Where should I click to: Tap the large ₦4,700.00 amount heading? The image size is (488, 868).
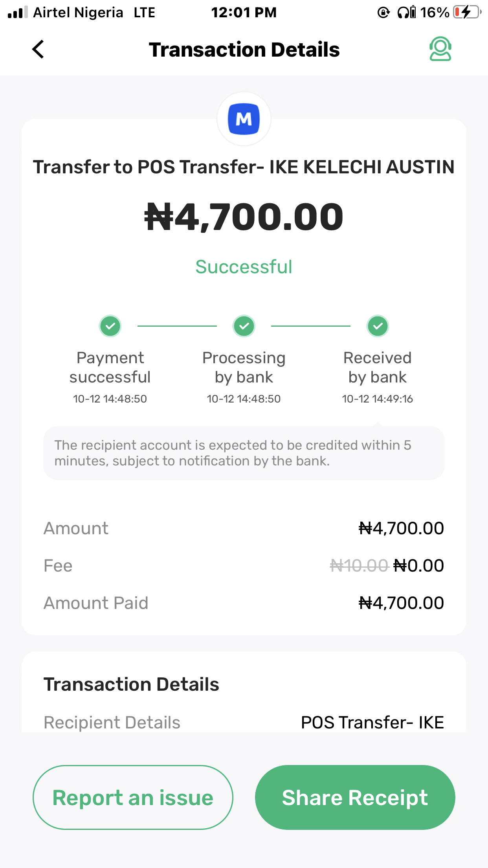pos(244,217)
